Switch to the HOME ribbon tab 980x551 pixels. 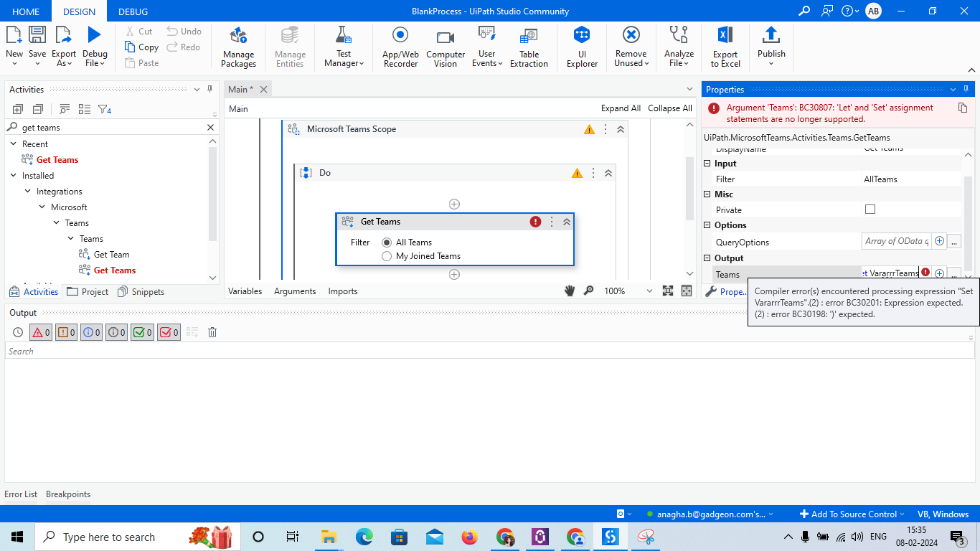pos(26,11)
